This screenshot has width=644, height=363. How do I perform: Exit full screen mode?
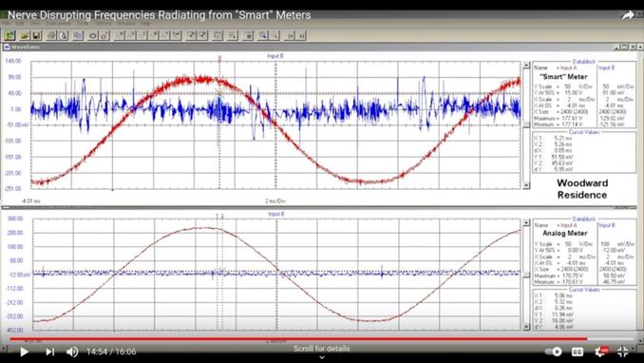[623, 352]
